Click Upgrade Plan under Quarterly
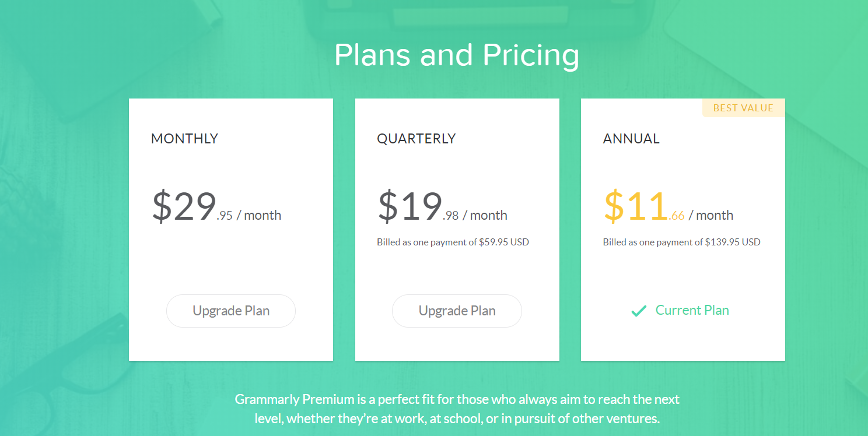The image size is (868, 436). point(457,311)
